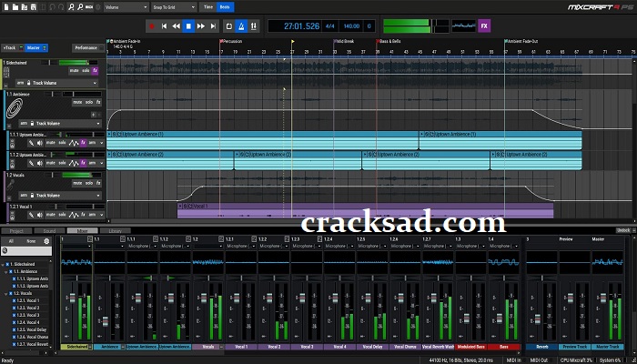Switch to the Sound tab
This screenshot has width=637, height=364.
point(49,231)
